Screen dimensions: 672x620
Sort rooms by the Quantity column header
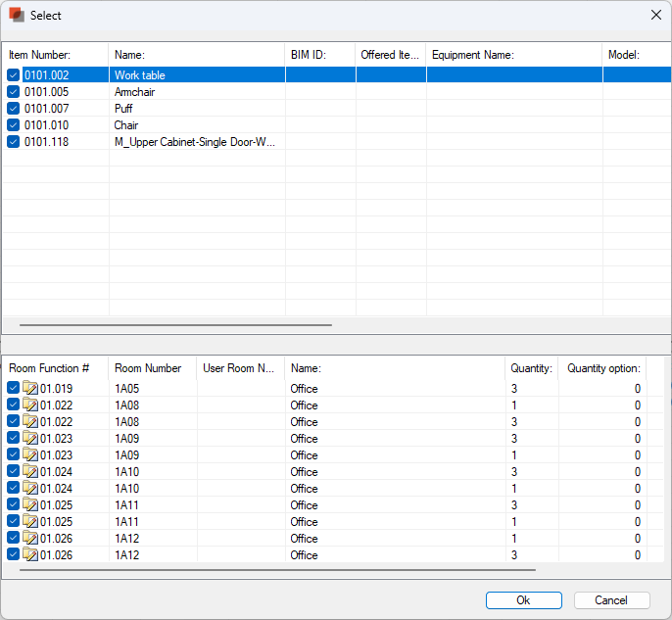[x=531, y=368]
